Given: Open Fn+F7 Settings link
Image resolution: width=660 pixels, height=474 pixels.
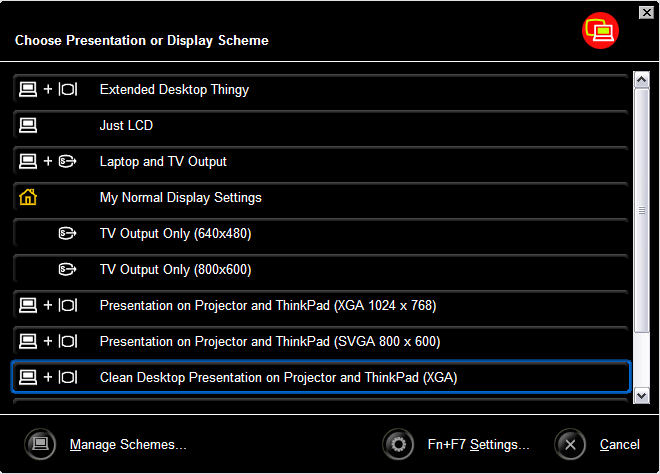Looking at the screenshot, I should [x=478, y=445].
